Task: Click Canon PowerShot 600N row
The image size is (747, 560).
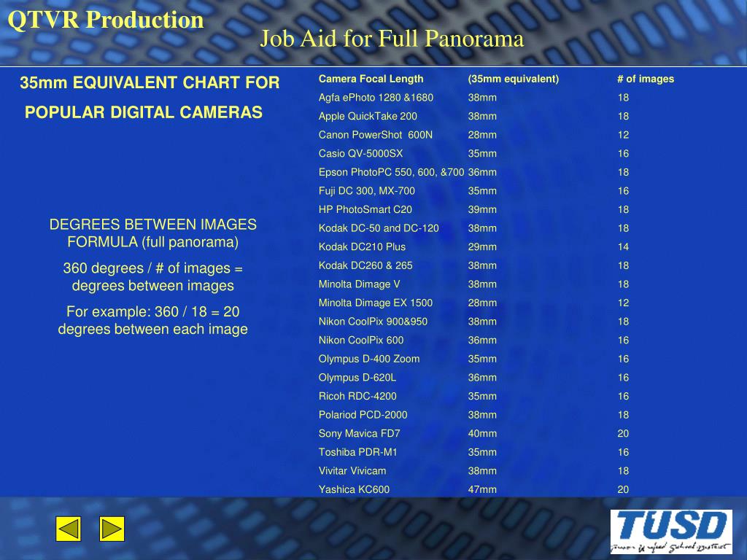Action: coord(474,135)
